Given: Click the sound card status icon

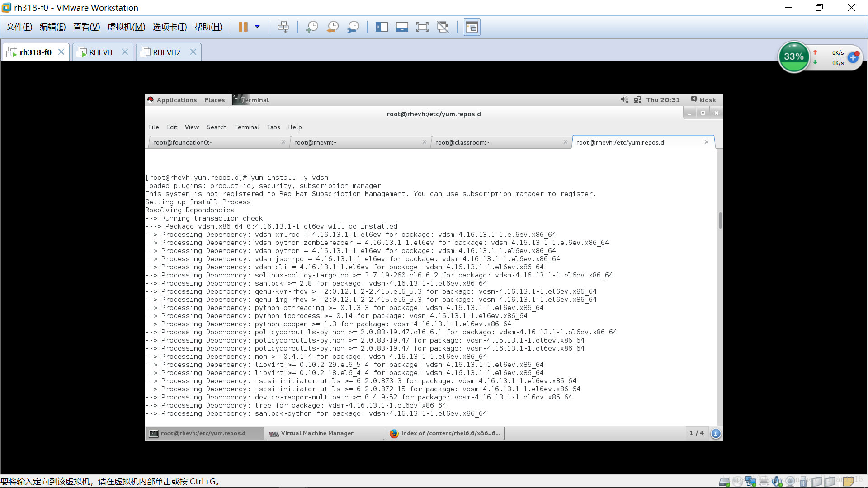Looking at the screenshot, I should tap(777, 482).
